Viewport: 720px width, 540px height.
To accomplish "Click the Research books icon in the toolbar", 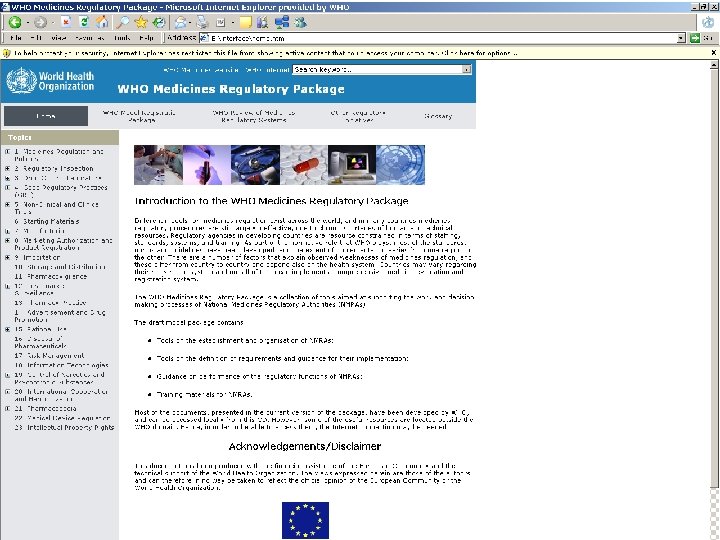I will 263,22.
